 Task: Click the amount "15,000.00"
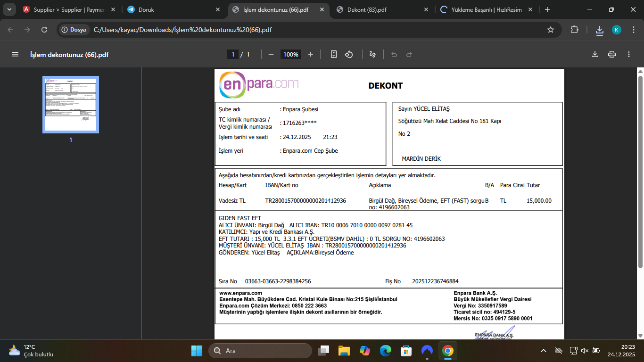[539, 201]
